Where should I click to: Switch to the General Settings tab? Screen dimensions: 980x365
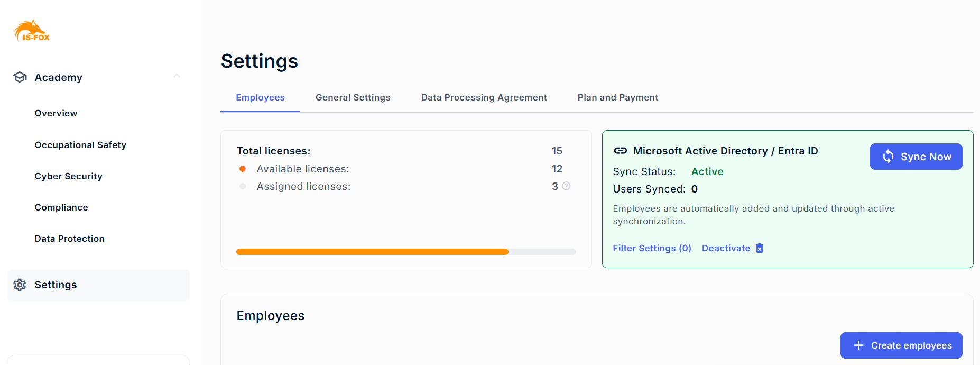click(x=353, y=97)
